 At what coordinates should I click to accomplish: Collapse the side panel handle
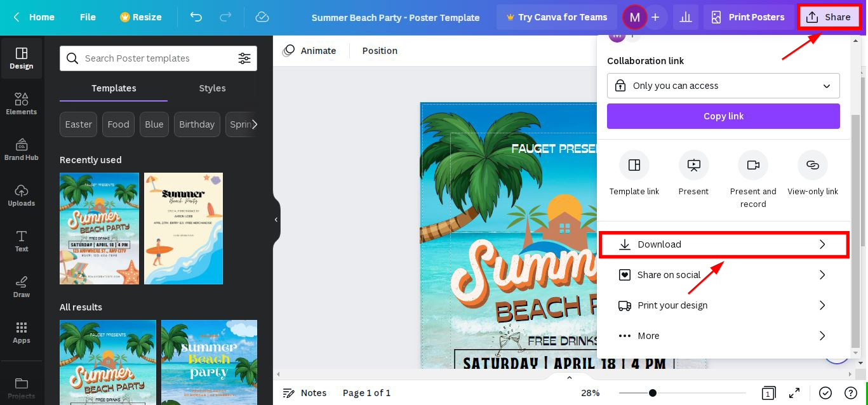[276, 220]
